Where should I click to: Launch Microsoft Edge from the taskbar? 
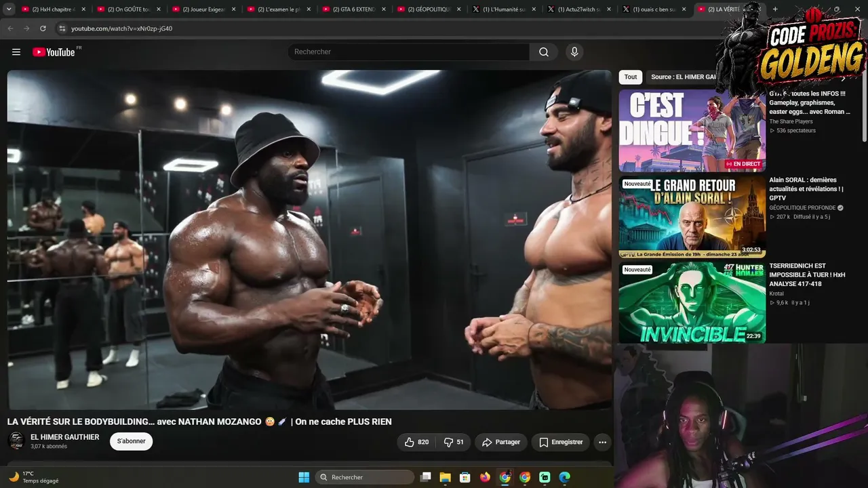[564, 477]
